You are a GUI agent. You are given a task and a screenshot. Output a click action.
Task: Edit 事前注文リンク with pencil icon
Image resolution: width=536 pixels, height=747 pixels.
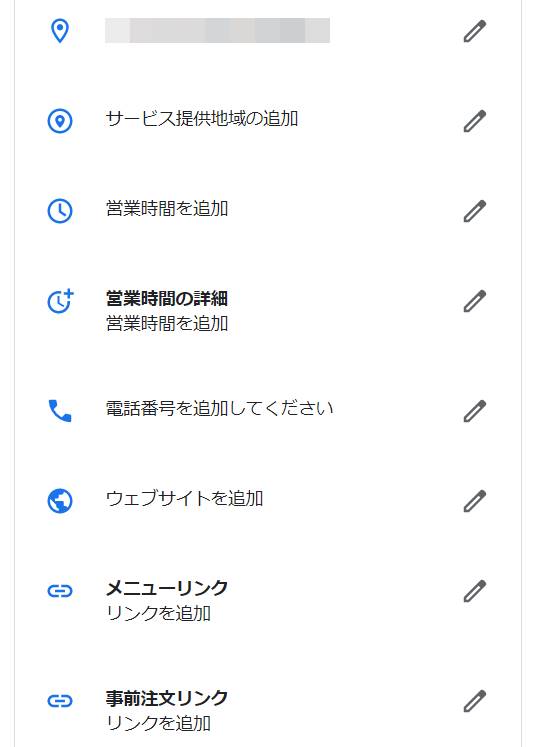tap(475, 701)
